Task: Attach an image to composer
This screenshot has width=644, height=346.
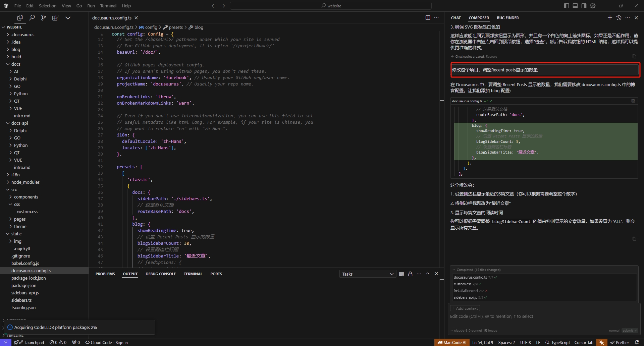Action: pos(491,331)
